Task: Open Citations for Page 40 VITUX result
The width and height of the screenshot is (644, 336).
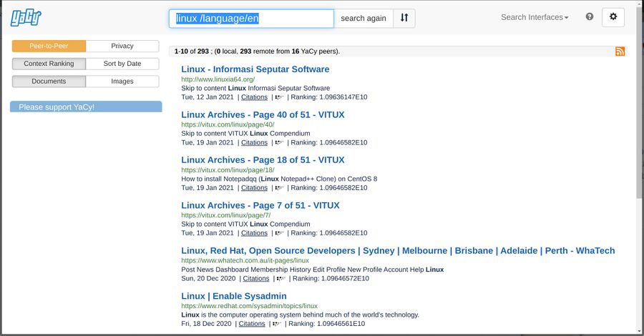Action: (254, 143)
